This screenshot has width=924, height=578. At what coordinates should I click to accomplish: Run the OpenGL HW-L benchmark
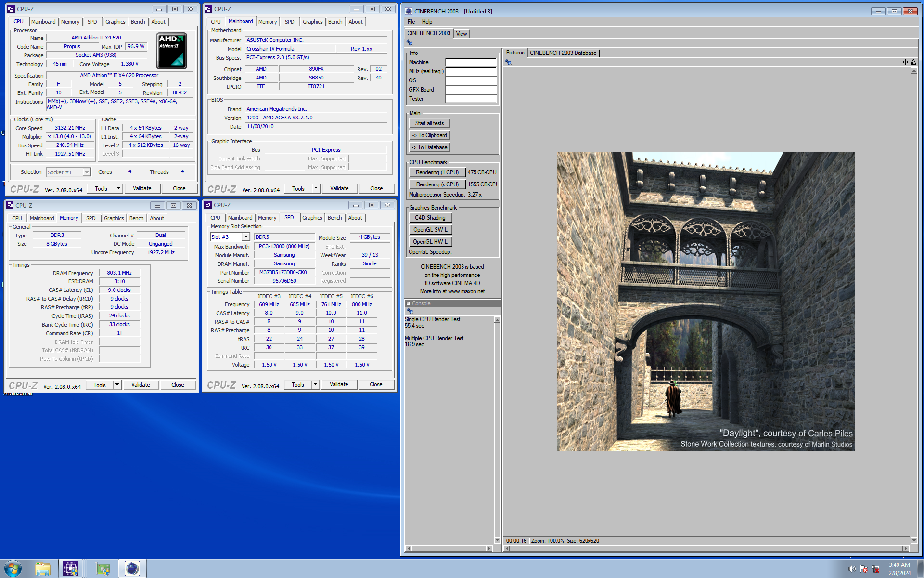(x=430, y=242)
